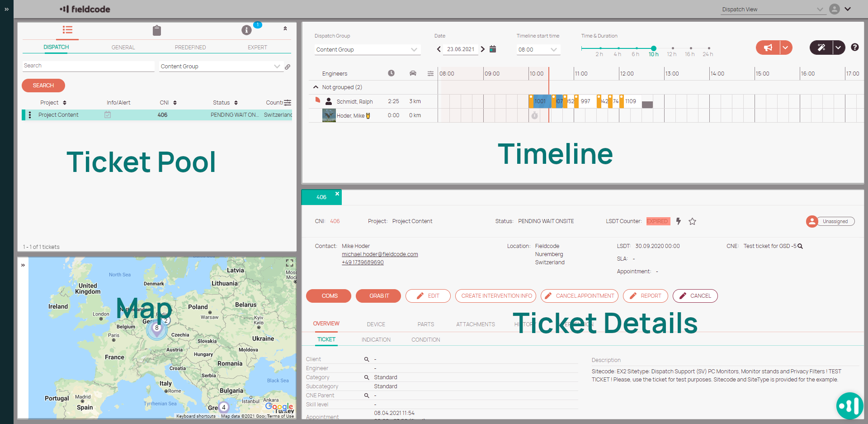Open the help question mark icon
The width and height of the screenshot is (868, 424).
click(x=854, y=47)
